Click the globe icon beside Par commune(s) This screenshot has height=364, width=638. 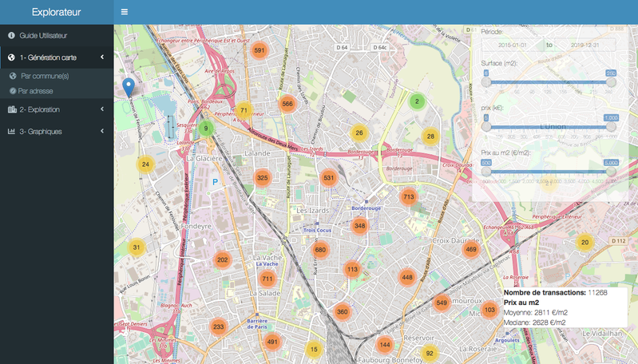[13, 76]
